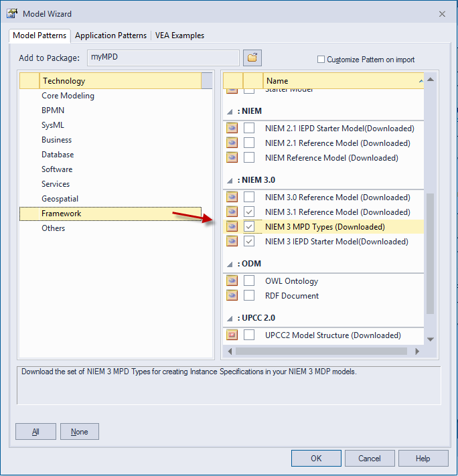Screen dimensions: 458x476
Task: Collapse the NIEM 3.0 group
Action: point(230,181)
